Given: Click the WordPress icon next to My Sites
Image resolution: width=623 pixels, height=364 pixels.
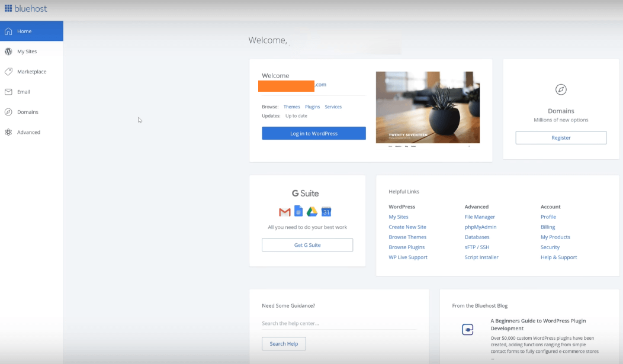Looking at the screenshot, I should [x=8, y=51].
